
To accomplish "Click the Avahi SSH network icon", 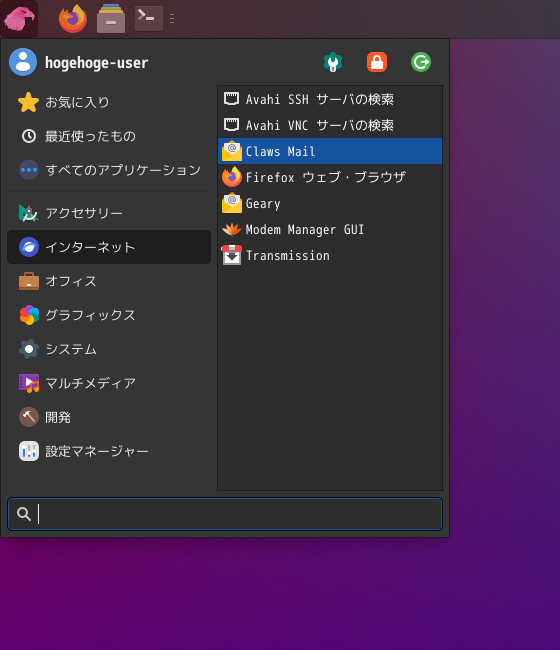I will (232, 99).
